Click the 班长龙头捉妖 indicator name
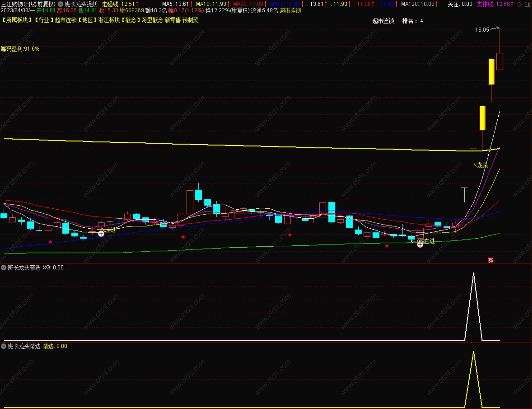This screenshot has height=409, width=532. pyautogui.click(x=81, y=4)
